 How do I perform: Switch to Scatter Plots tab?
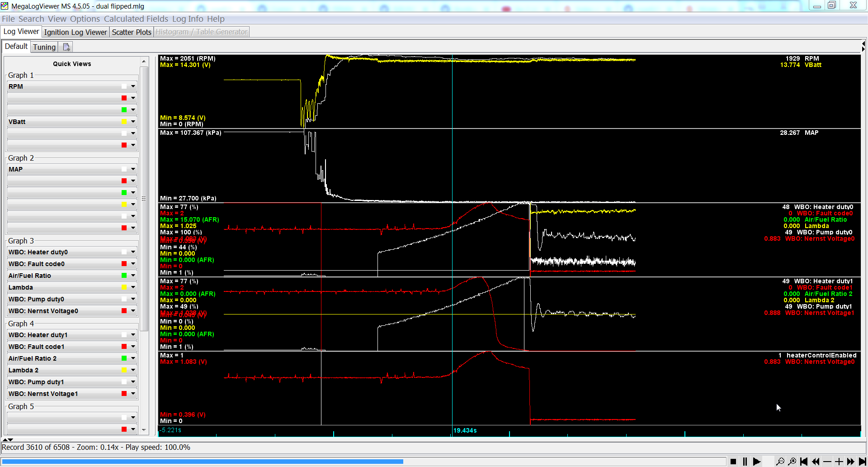(x=132, y=32)
